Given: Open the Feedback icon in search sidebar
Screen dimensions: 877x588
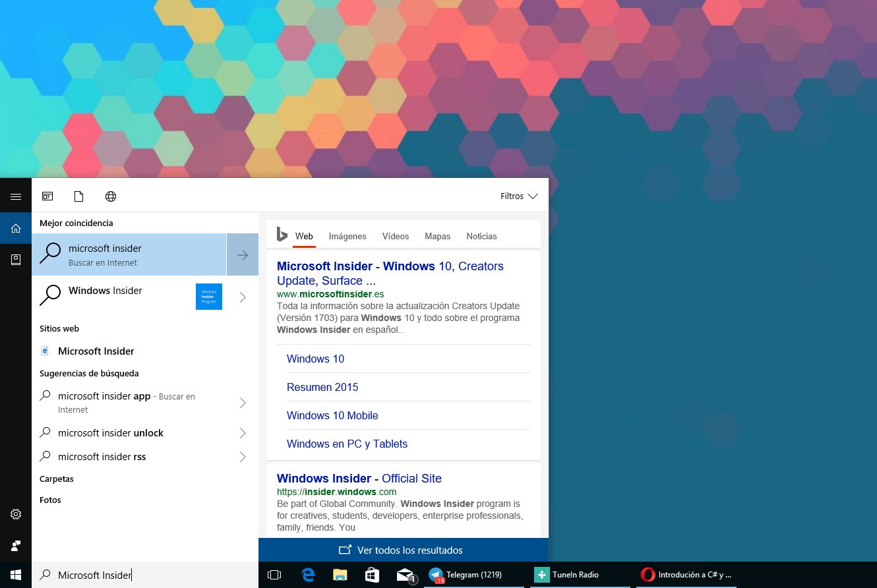Looking at the screenshot, I should coord(16,546).
